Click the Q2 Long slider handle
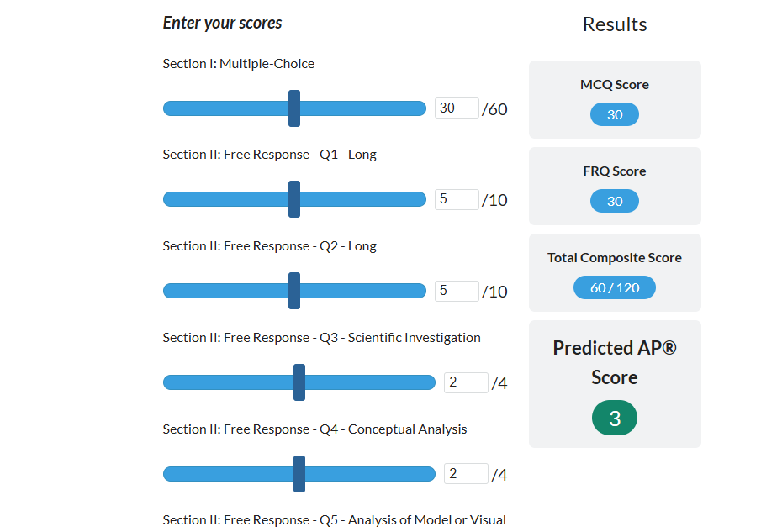 click(294, 291)
